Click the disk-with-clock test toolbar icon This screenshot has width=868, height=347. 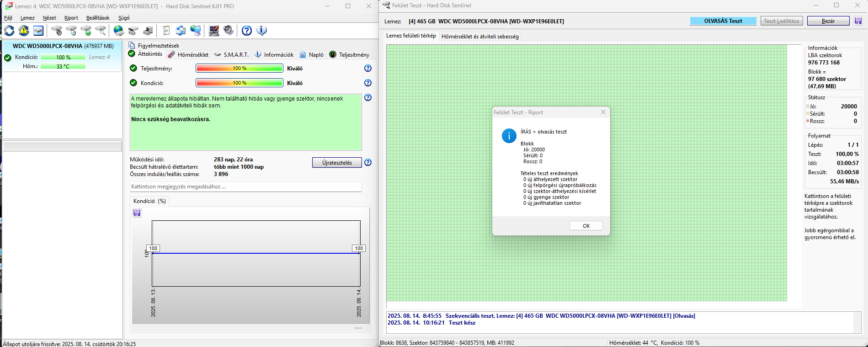pos(71,31)
